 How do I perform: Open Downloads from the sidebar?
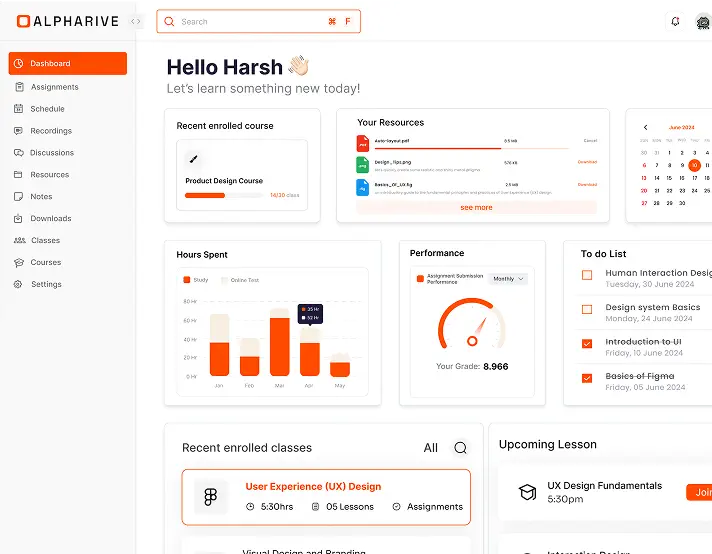(51, 218)
